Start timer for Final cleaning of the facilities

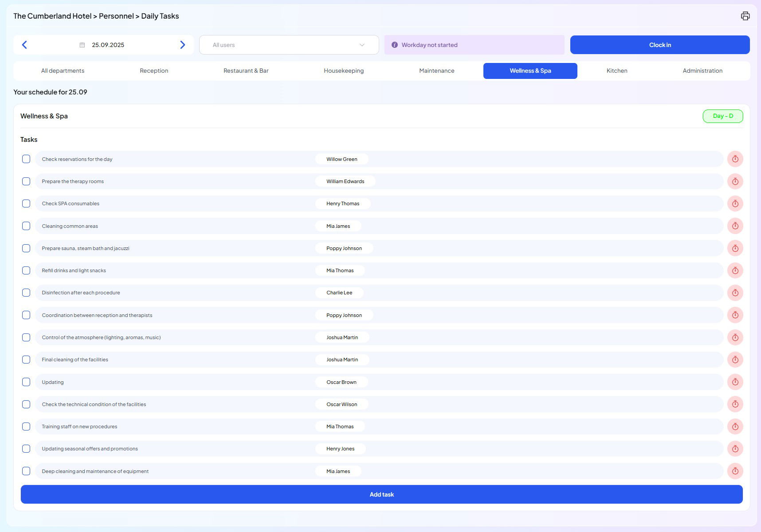[735, 360]
